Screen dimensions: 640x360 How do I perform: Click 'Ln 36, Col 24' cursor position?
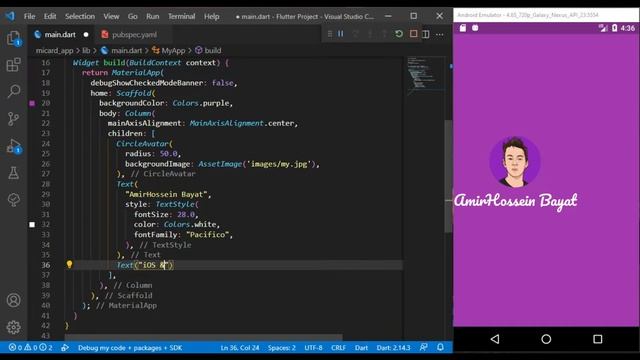[240, 348]
